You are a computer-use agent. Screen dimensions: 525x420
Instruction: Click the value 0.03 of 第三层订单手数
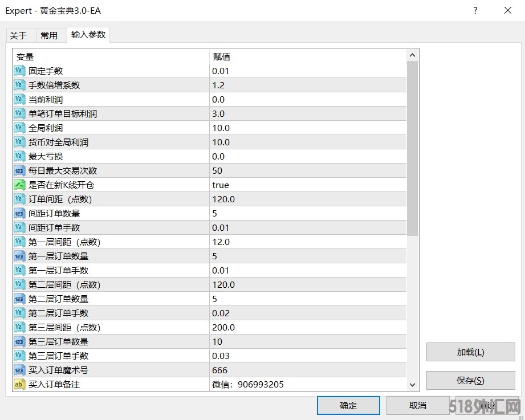[x=308, y=356]
